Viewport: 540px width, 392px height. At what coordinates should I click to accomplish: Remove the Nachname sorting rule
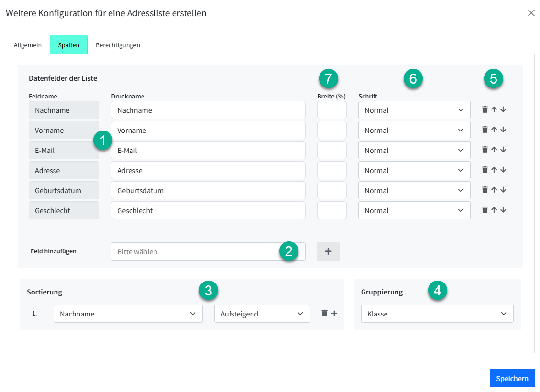325,314
